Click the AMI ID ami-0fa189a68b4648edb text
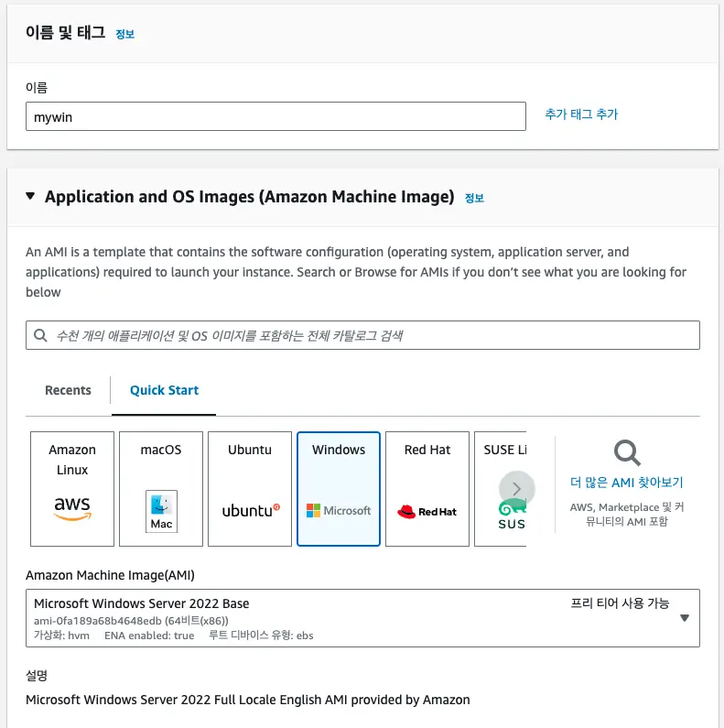 click(x=97, y=621)
